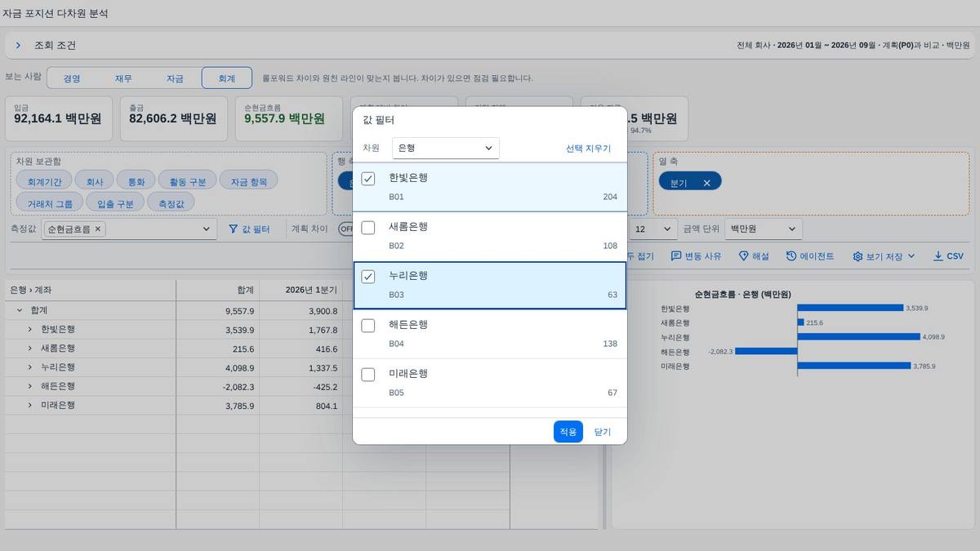The height and width of the screenshot is (551, 980).
Task: Expand the 한빛은행 tree row
Action: point(30,330)
